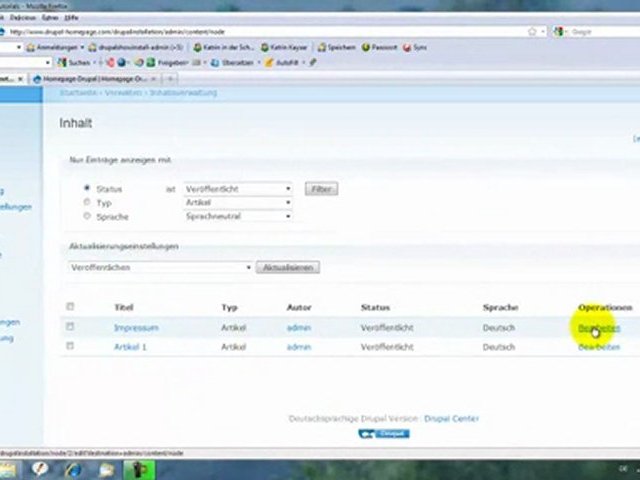Open the Veröffentlicht status dropdown

point(238,188)
